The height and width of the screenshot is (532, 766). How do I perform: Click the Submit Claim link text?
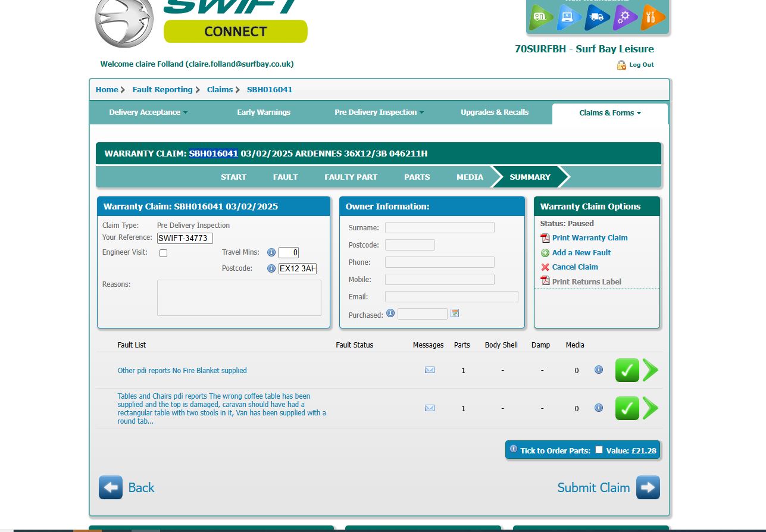coord(593,488)
